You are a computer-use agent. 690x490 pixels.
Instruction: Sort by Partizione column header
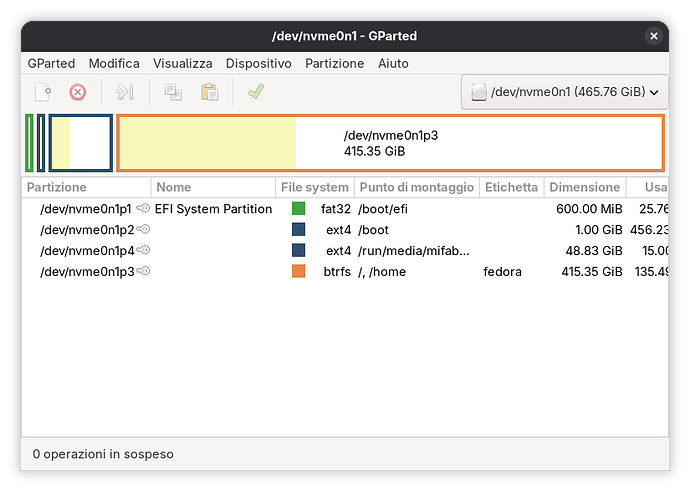tap(86, 187)
